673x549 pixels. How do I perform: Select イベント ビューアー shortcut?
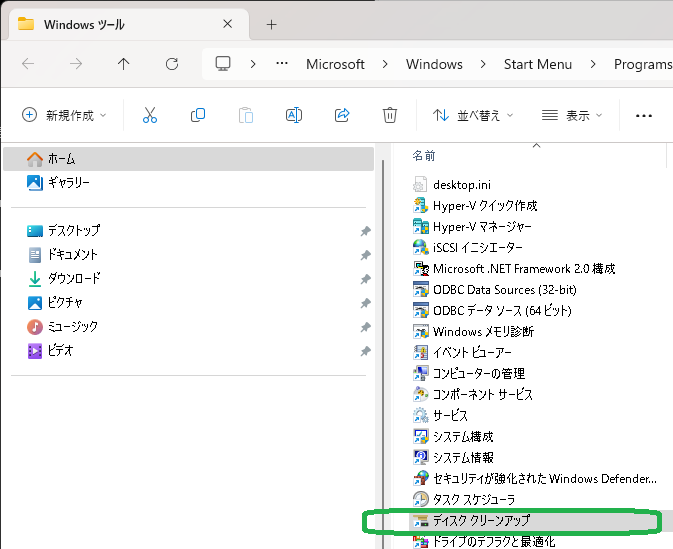[x=462, y=352]
